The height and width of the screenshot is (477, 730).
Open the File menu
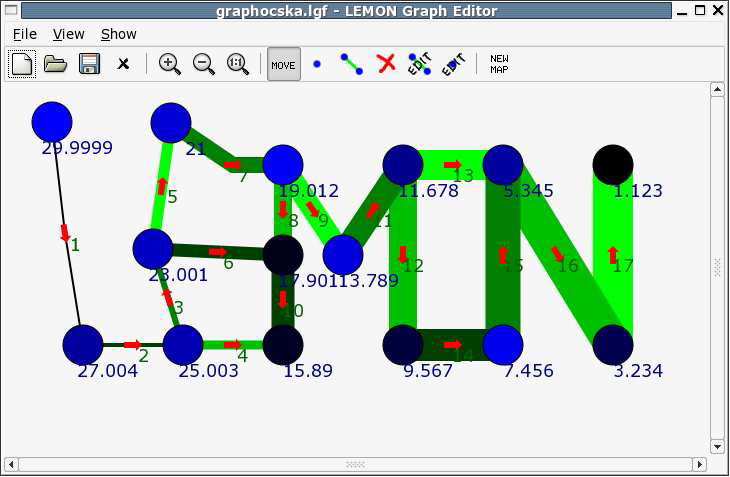coord(24,34)
